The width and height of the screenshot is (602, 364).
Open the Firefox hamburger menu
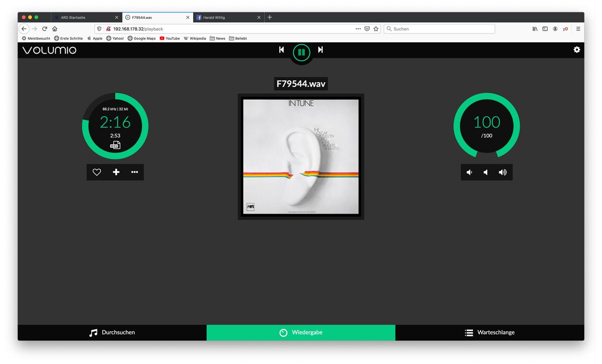click(x=578, y=29)
